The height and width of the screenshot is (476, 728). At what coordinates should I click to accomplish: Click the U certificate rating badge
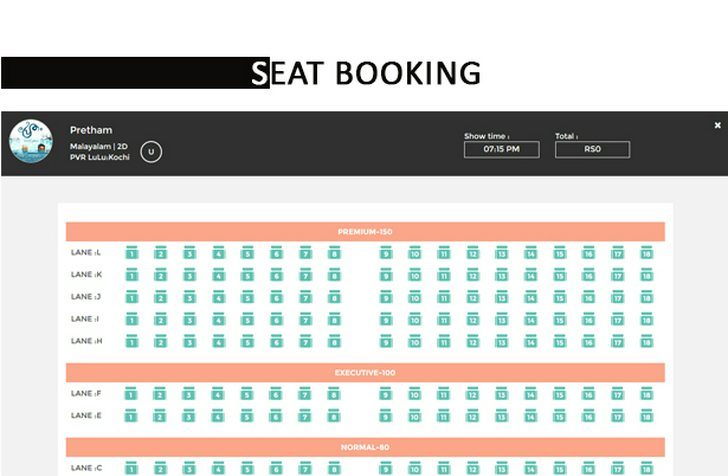pos(151,151)
